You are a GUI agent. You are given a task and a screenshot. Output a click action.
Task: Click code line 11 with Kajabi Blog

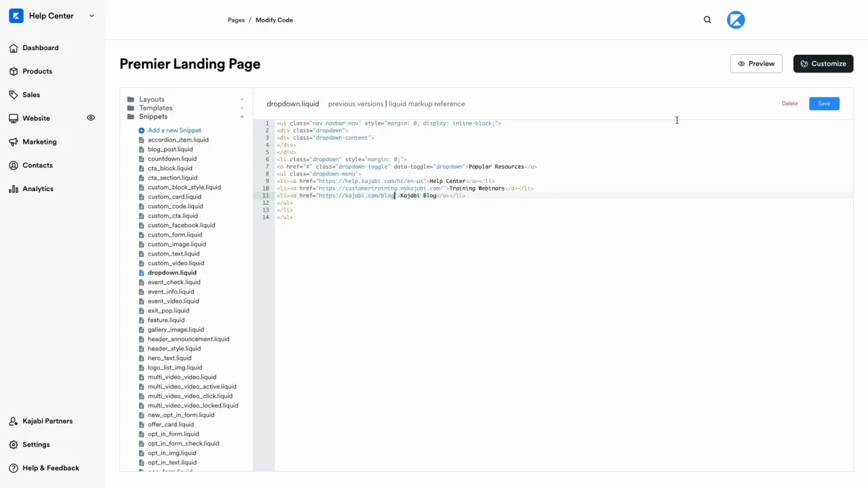pyautogui.click(x=371, y=196)
